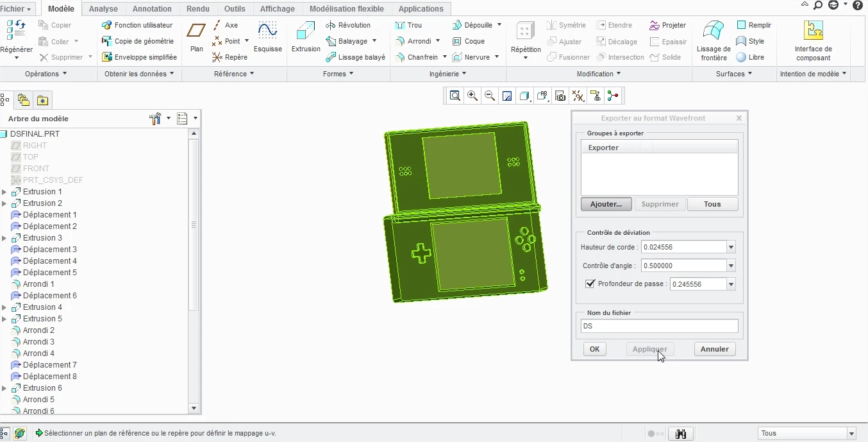Screen dimensions: 868x442
Task: Click the search binoculars in status bar
Action: click(x=681, y=434)
